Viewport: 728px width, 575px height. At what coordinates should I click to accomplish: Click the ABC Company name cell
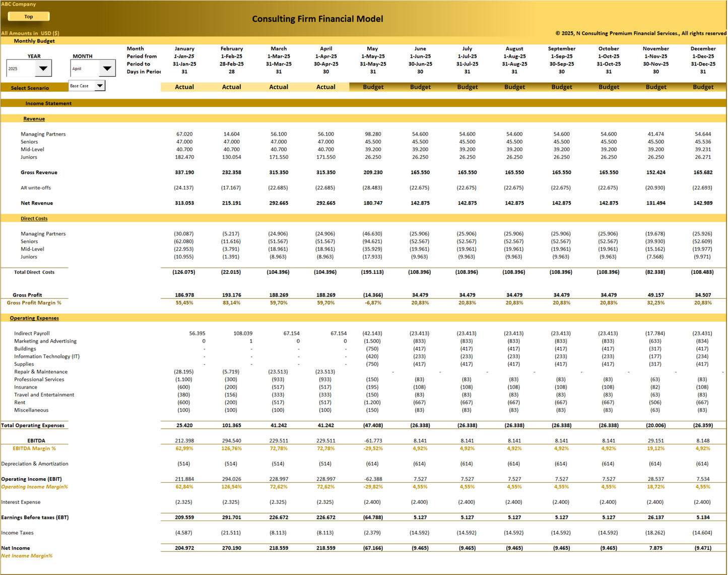point(19,4)
